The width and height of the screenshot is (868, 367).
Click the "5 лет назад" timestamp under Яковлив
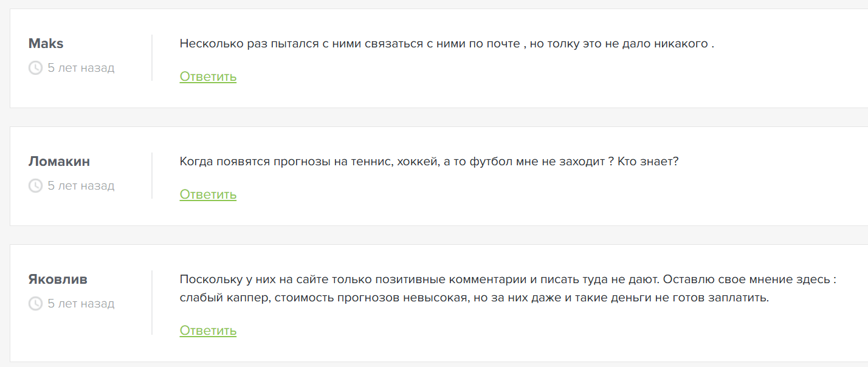[81, 303]
